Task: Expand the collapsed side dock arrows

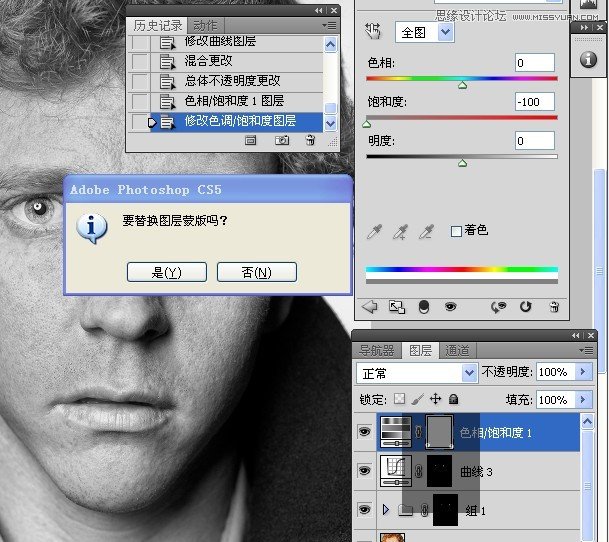Action: click(584, 28)
